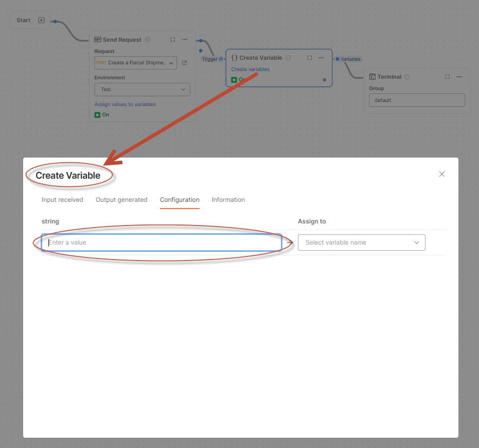This screenshot has height=448, width=479.
Task: Click the play icon on the Start node
Action: [41, 20]
